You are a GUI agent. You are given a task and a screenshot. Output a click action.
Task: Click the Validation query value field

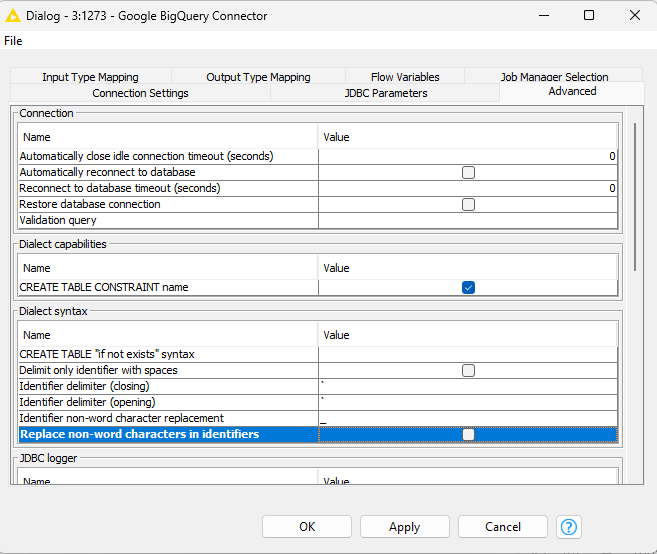click(467, 220)
